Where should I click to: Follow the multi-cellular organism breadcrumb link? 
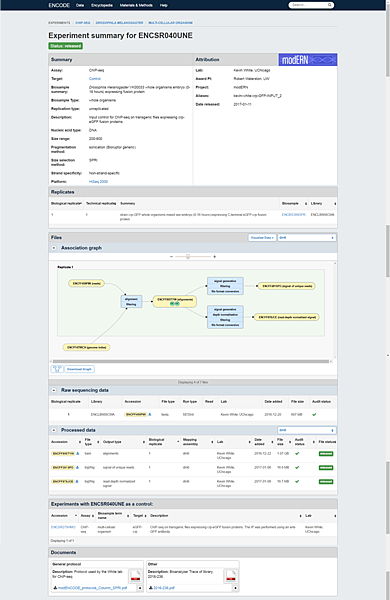[170, 23]
